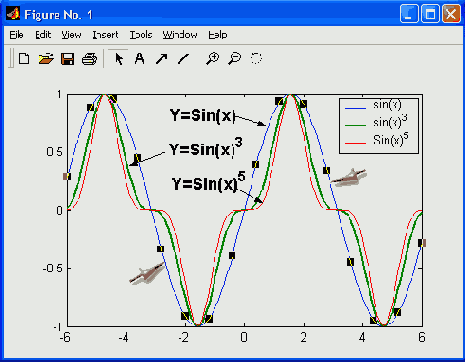This screenshot has height=362, width=465.
Task: Click the red line sample in legend
Action: (355, 143)
